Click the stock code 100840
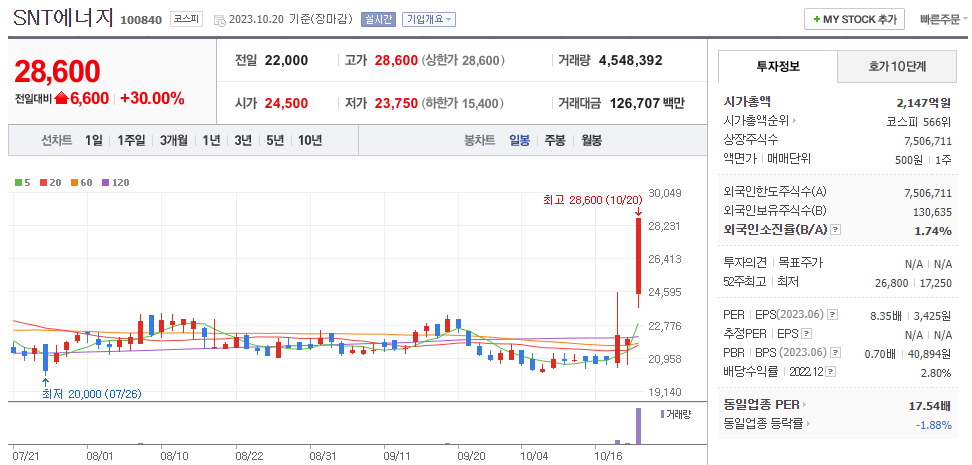 pyautogui.click(x=141, y=20)
